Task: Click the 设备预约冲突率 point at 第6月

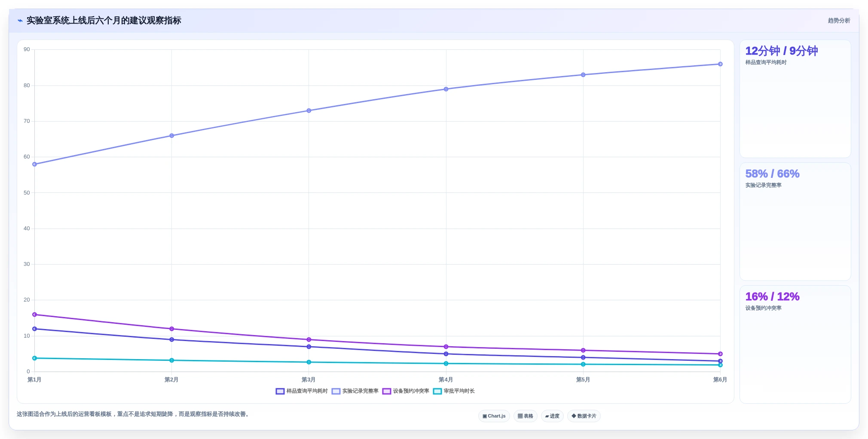Action: [720, 354]
